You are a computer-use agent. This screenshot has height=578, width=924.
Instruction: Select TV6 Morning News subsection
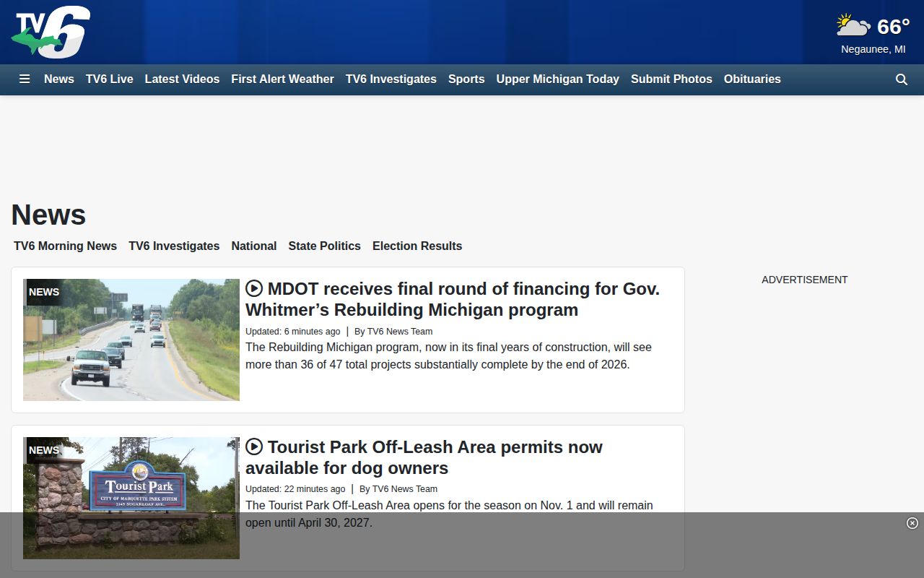(65, 246)
